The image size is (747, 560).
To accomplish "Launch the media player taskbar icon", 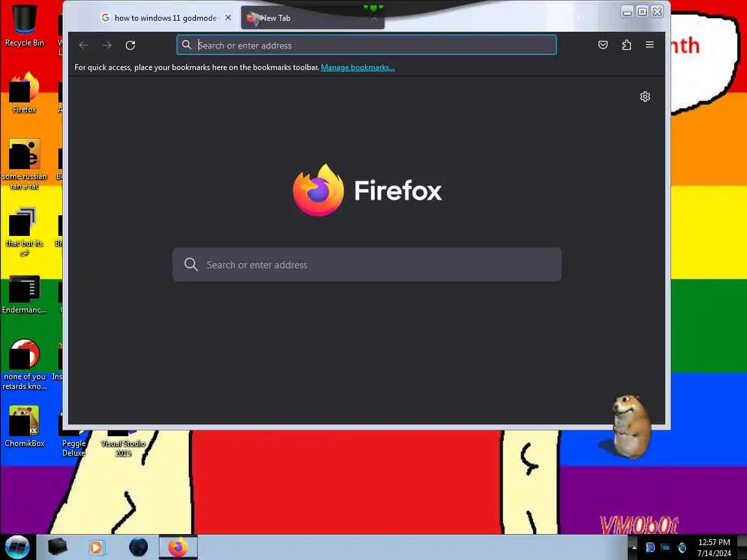I will pyautogui.click(x=96, y=547).
